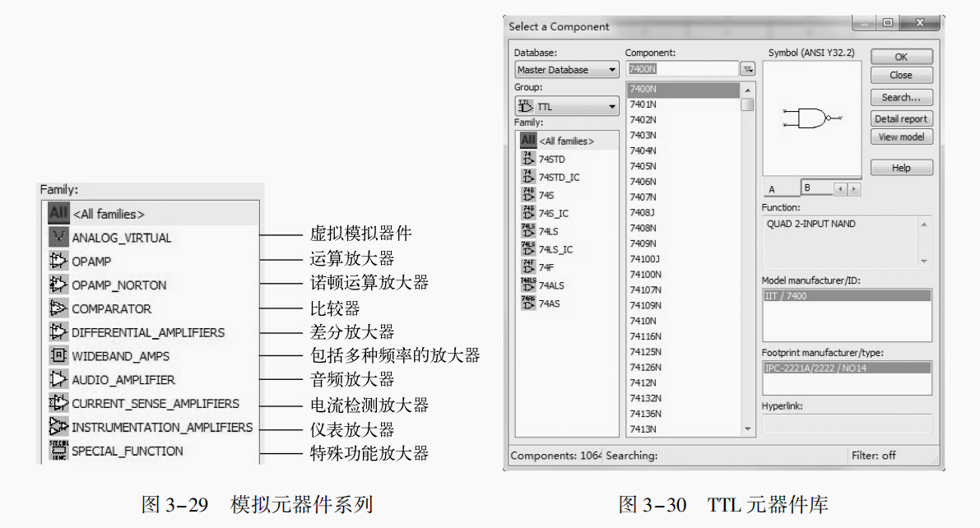Select 7404N in the component list
This screenshot has width=980, height=528.
coord(643,151)
